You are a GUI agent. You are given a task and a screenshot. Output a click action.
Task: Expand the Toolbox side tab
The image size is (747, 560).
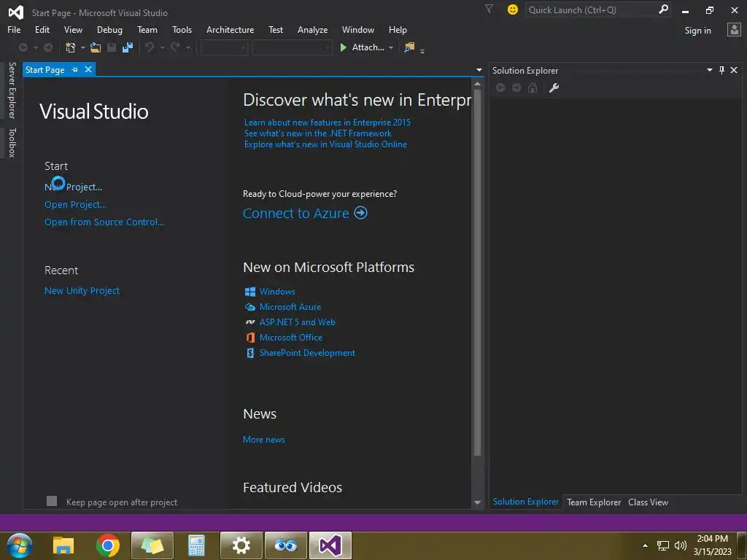coord(12,142)
